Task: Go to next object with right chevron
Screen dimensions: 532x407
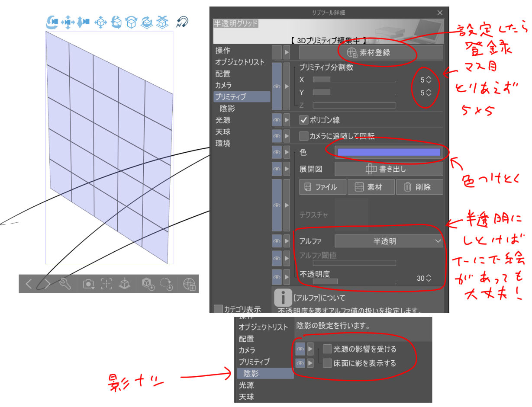Action: click(47, 284)
